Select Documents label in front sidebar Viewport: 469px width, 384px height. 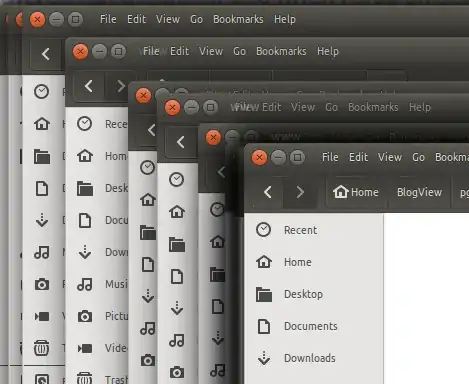(x=311, y=326)
